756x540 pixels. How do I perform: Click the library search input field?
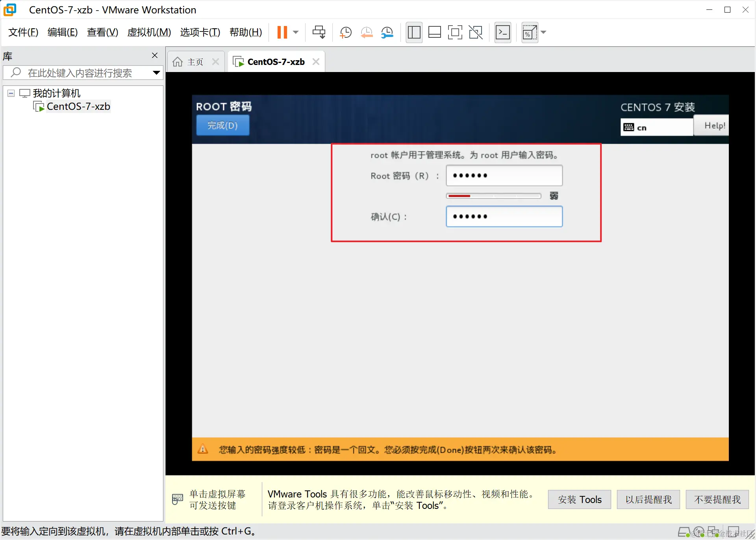[83, 73]
